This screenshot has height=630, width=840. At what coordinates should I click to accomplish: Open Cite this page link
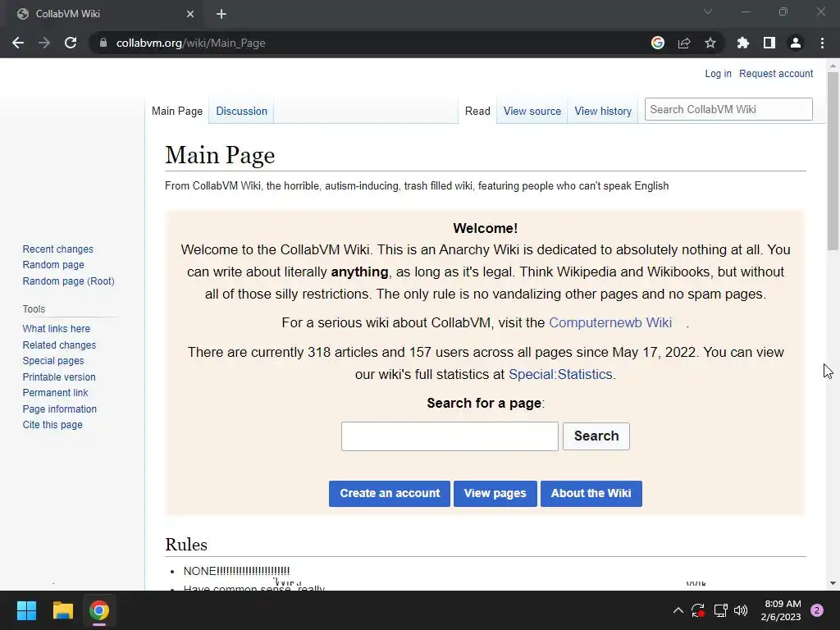tap(52, 425)
